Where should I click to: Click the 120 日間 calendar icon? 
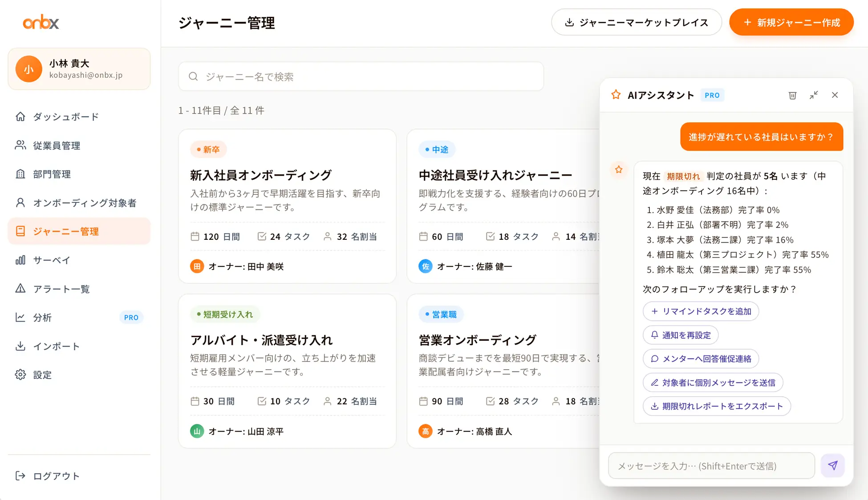pyautogui.click(x=195, y=237)
